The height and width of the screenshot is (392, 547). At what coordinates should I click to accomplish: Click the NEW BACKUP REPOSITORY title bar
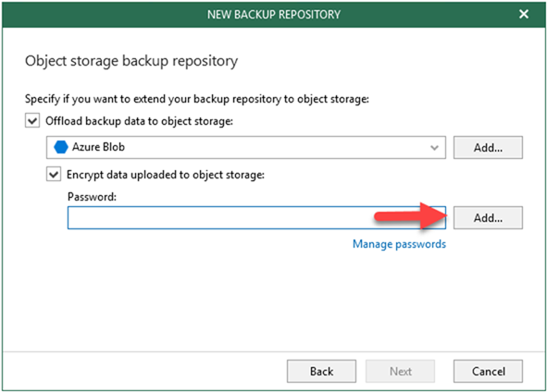(x=274, y=14)
